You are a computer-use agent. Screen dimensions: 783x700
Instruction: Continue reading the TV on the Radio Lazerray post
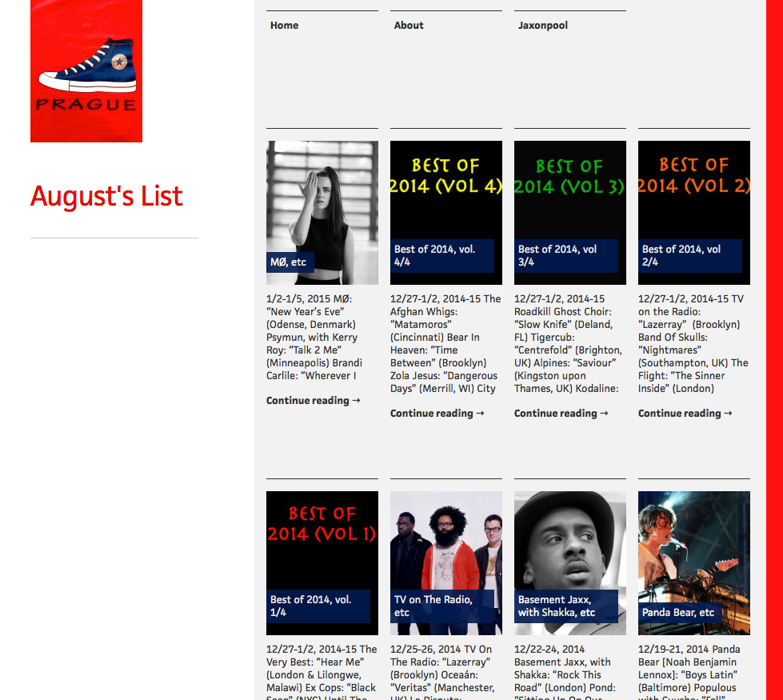tap(685, 414)
